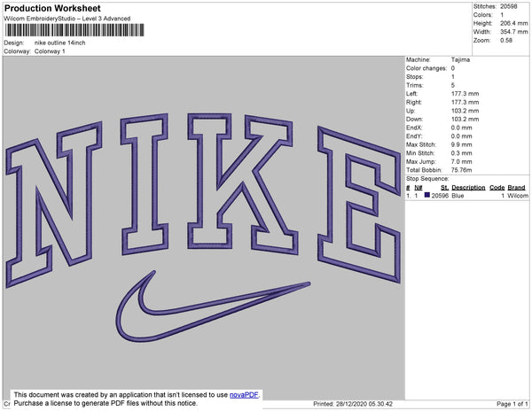Click the Colors value 1

click(x=502, y=15)
